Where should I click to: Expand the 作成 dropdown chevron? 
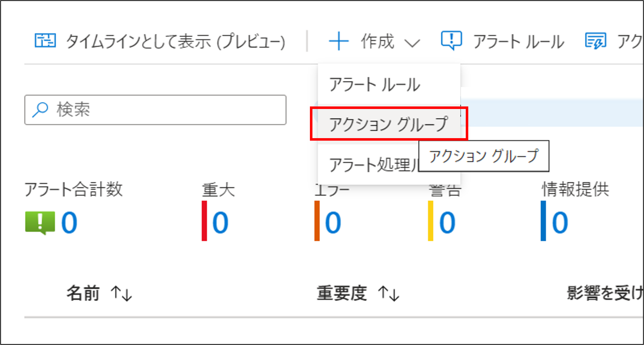point(412,43)
